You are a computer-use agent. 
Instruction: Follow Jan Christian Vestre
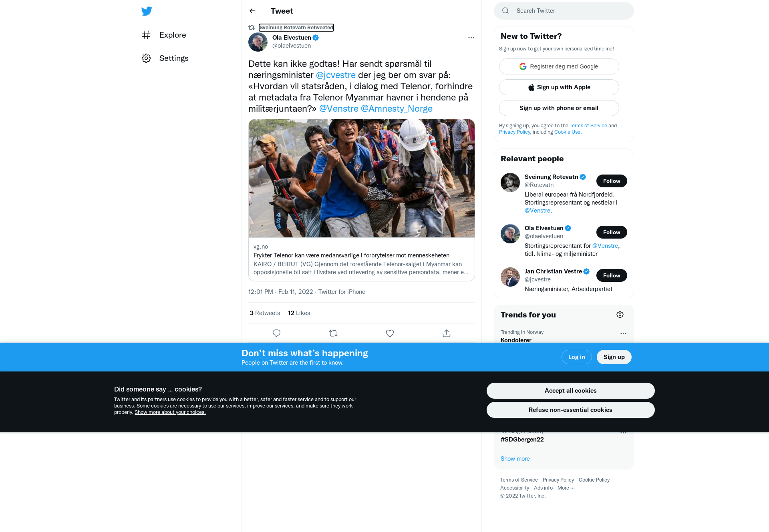coord(612,275)
